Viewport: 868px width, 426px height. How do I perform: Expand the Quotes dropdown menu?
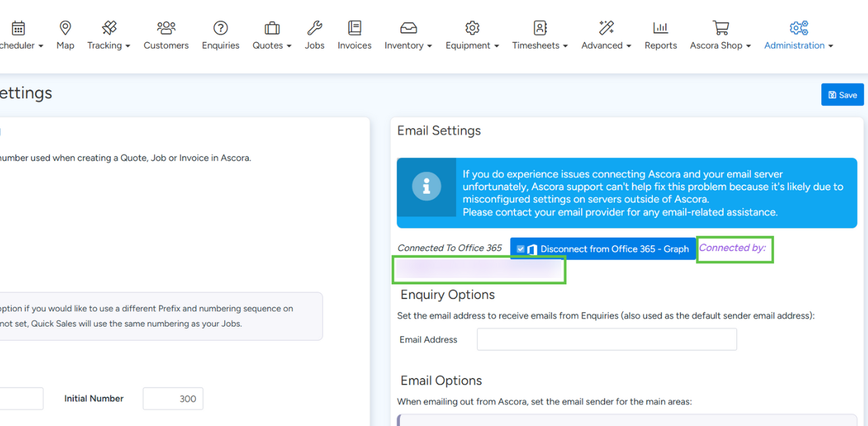[272, 45]
